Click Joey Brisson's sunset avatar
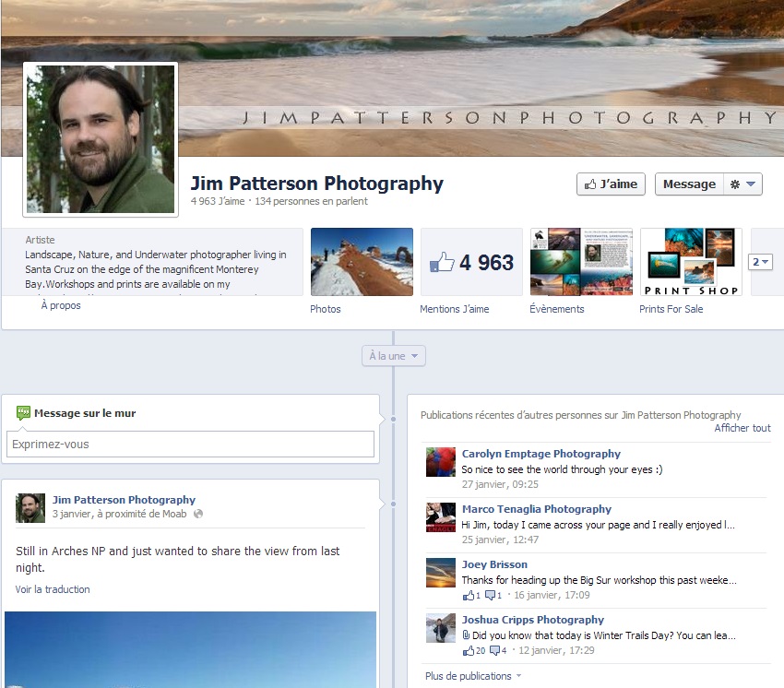 point(441,573)
